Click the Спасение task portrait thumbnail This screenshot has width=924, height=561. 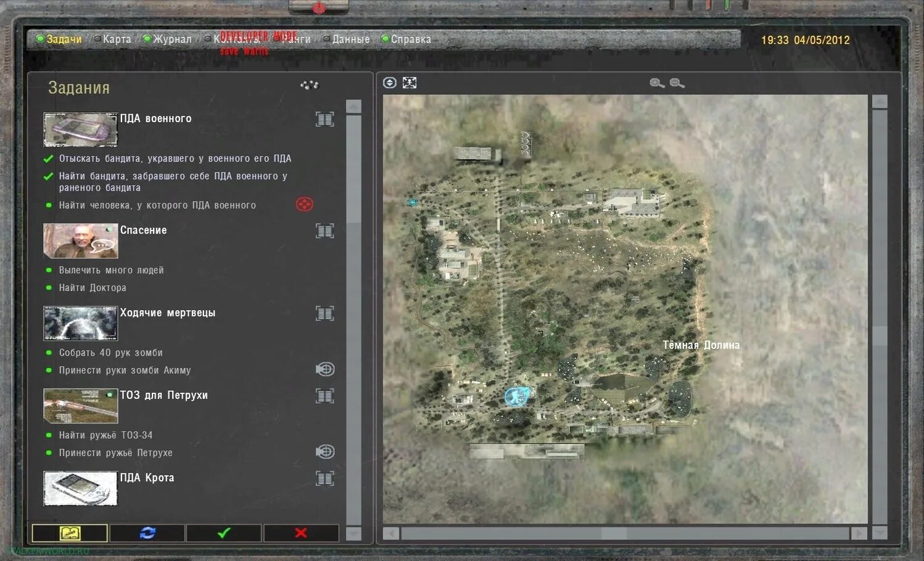pyautogui.click(x=80, y=240)
